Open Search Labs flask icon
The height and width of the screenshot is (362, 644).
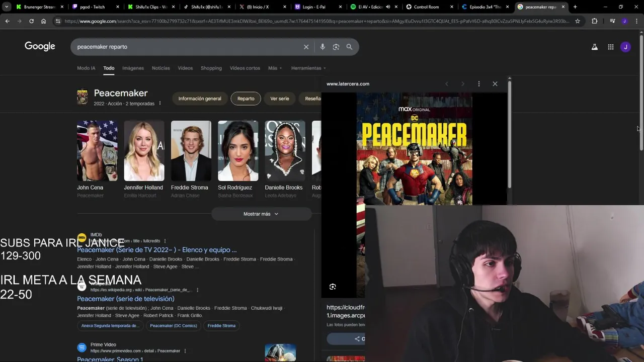pyautogui.click(x=595, y=47)
